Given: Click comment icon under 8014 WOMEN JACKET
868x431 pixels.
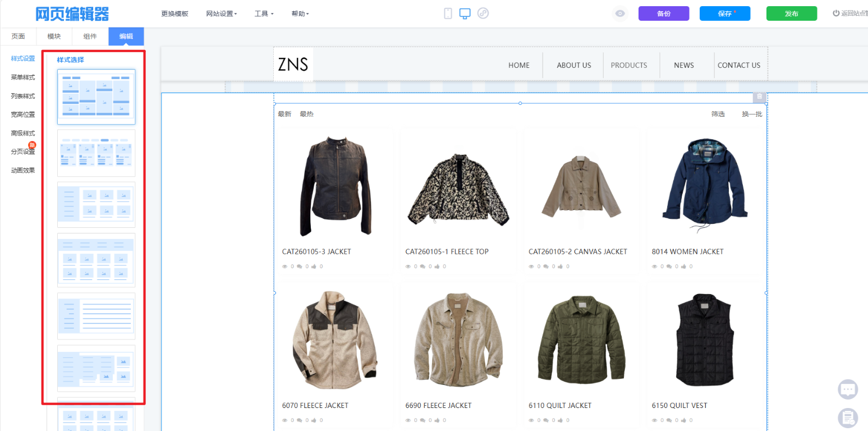Looking at the screenshot, I should click(669, 267).
